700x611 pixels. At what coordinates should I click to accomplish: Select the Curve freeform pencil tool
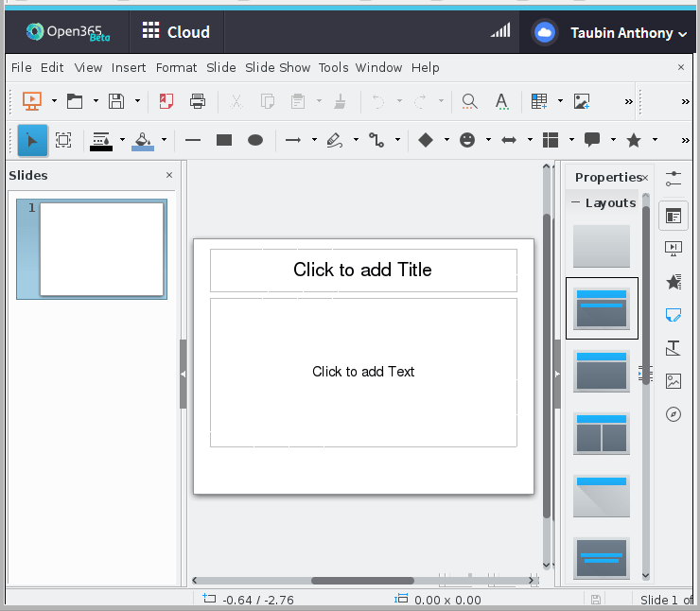click(334, 140)
